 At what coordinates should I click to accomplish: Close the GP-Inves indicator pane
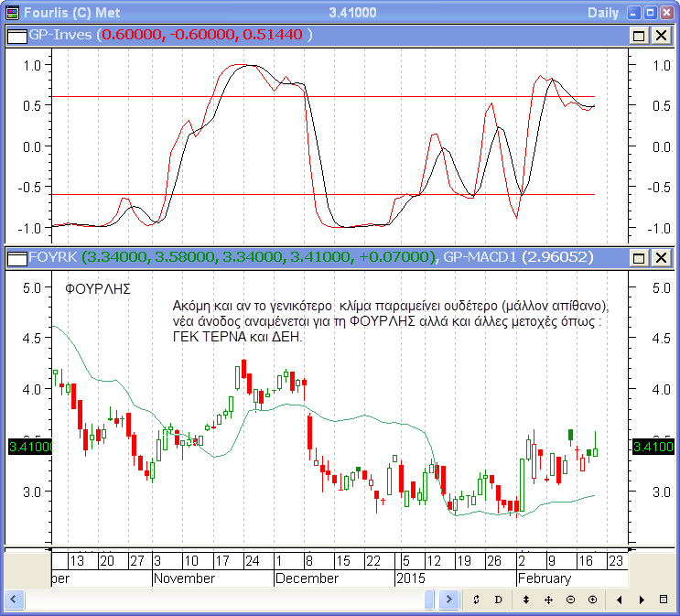[x=661, y=35]
